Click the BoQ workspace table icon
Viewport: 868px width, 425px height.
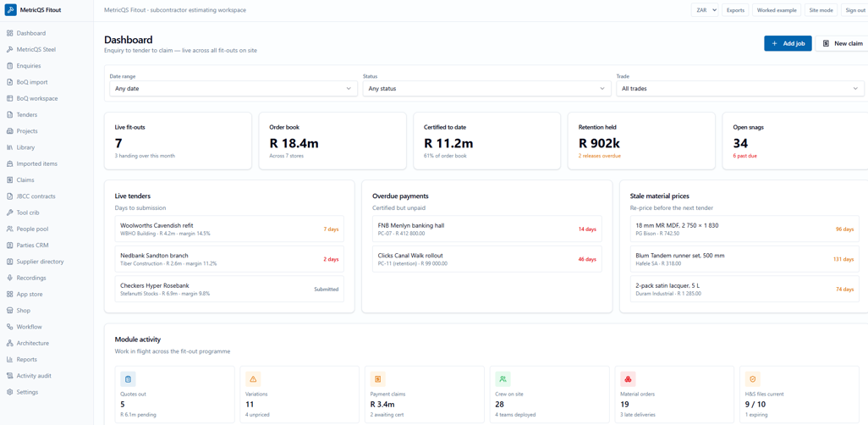9,99
